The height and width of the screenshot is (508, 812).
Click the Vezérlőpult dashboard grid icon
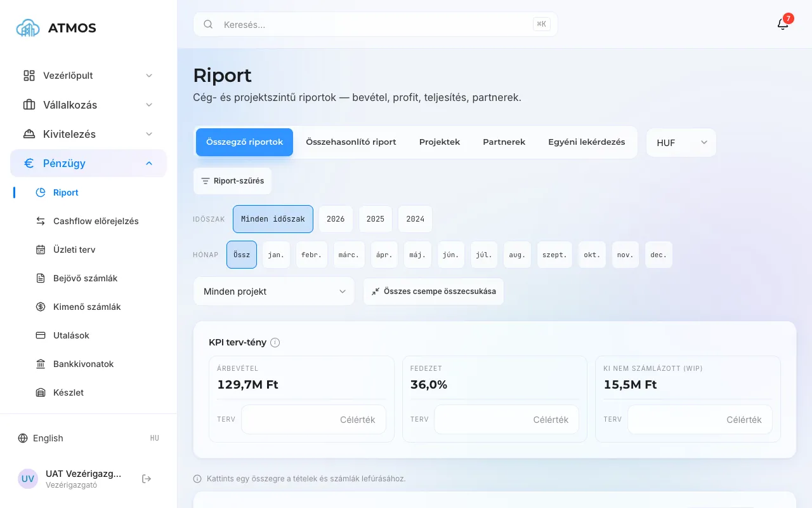(29, 76)
